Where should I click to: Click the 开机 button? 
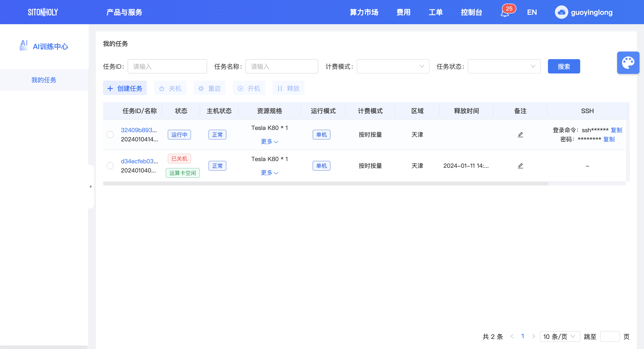(249, 88)
